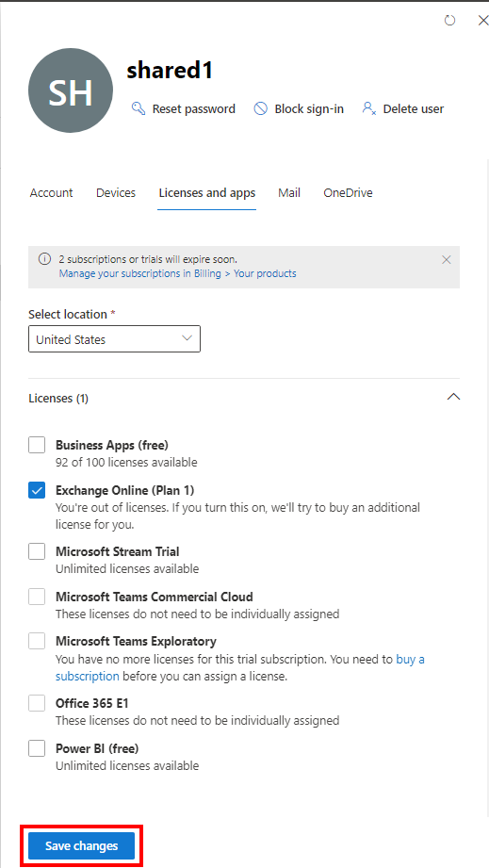The width and height of the screenshot is (489, 868).
Task: Click the Block sign-in circle icon
Action: click(261, 108)
